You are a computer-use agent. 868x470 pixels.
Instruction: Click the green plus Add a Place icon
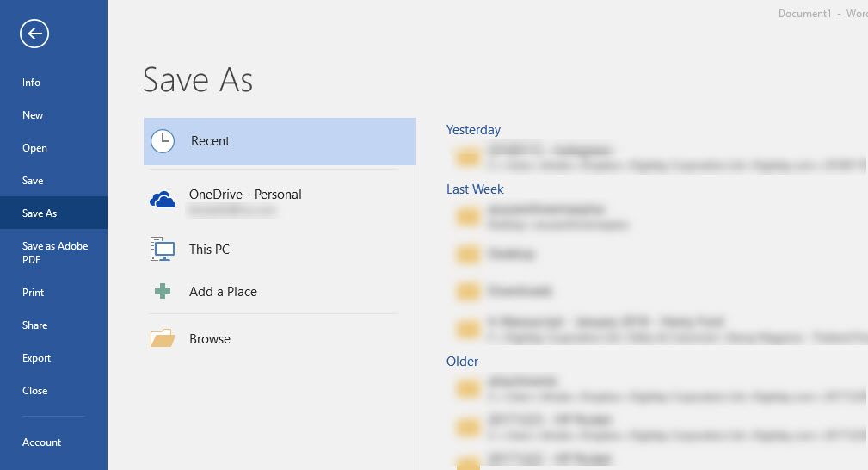coord(163,291)
